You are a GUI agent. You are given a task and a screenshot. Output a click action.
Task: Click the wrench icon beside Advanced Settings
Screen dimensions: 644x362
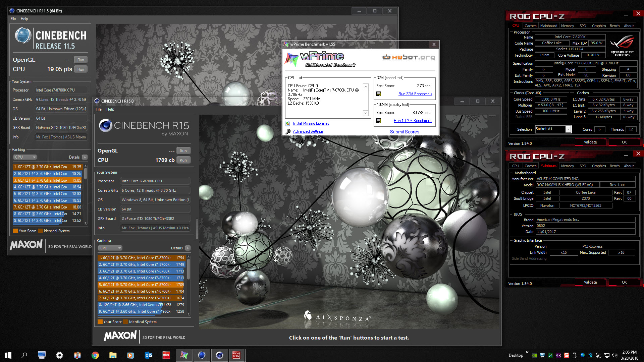(x=288, y=132)
